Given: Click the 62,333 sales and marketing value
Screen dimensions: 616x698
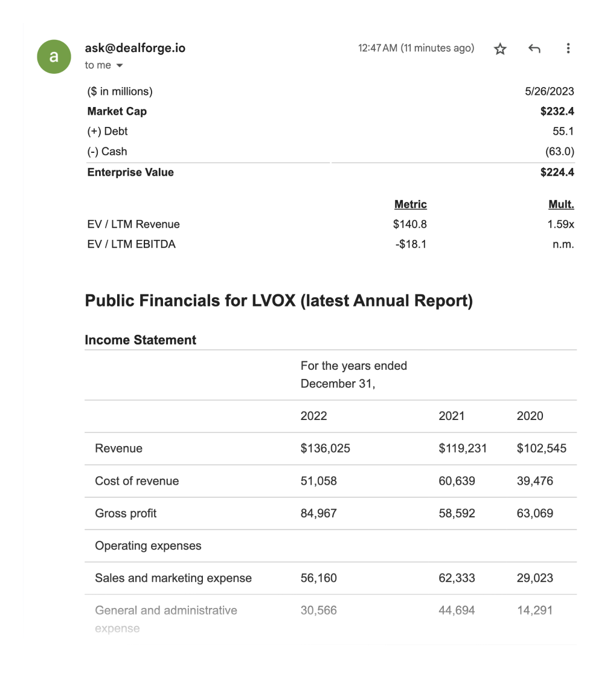Looking at the screenshot, I should 457,578.
